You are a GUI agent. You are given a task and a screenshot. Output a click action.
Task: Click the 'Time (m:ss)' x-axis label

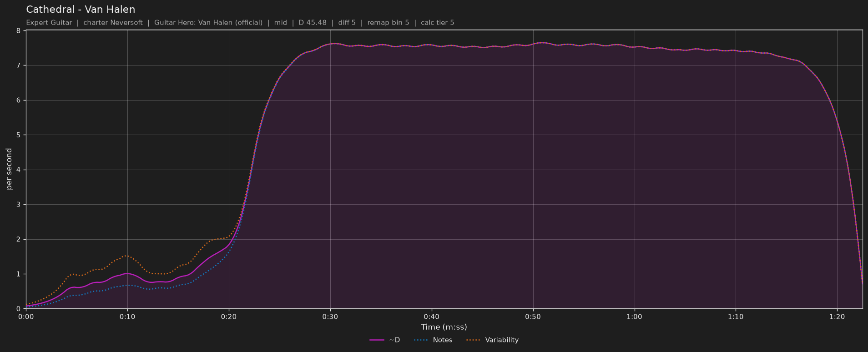(444, 327)
